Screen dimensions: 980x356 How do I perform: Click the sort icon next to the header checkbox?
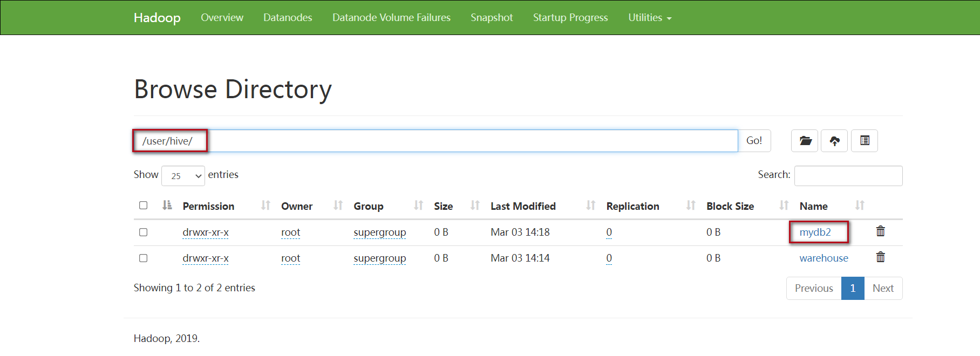point(167,205)
